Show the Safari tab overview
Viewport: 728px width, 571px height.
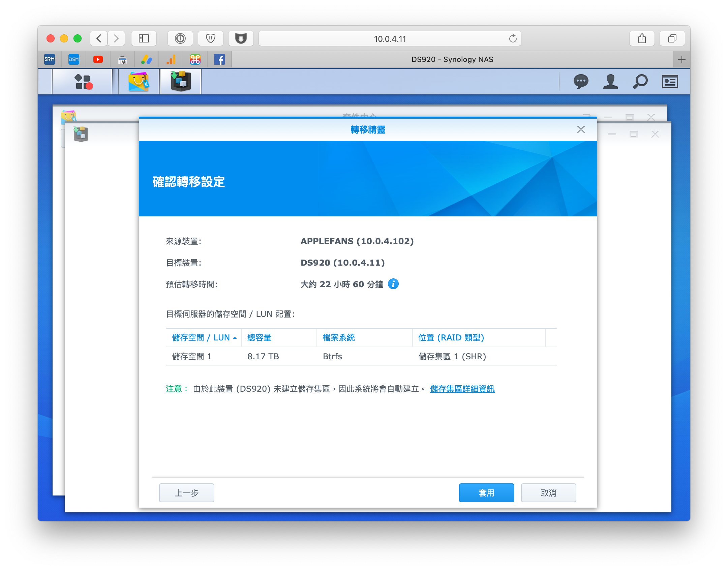tap(672, 38)
